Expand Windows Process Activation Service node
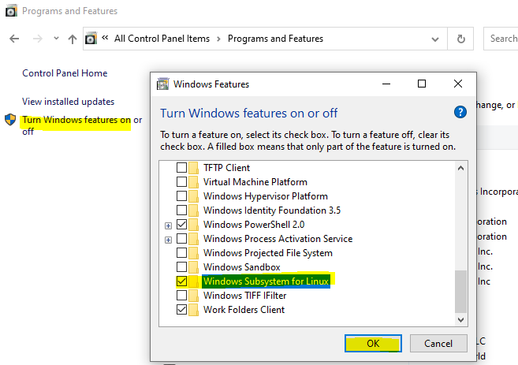This screenshot has width=518, height=365. point(168,240)
